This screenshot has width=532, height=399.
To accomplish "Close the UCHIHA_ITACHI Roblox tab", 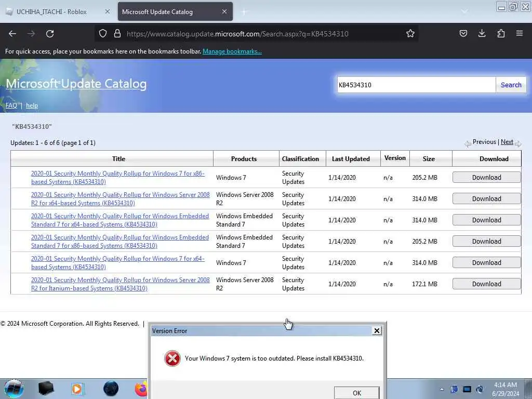I will click(x=107, y=11).
